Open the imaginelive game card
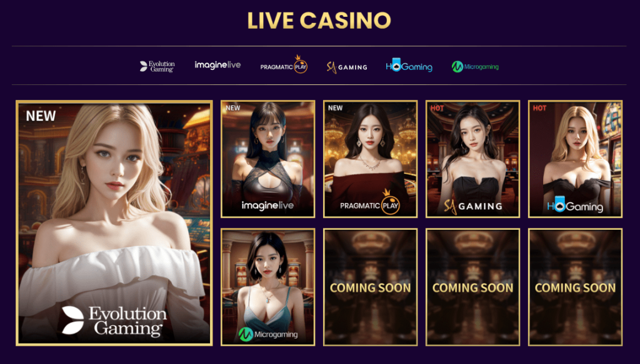This screenshot has height=364, width=640. tap(267, 159)
